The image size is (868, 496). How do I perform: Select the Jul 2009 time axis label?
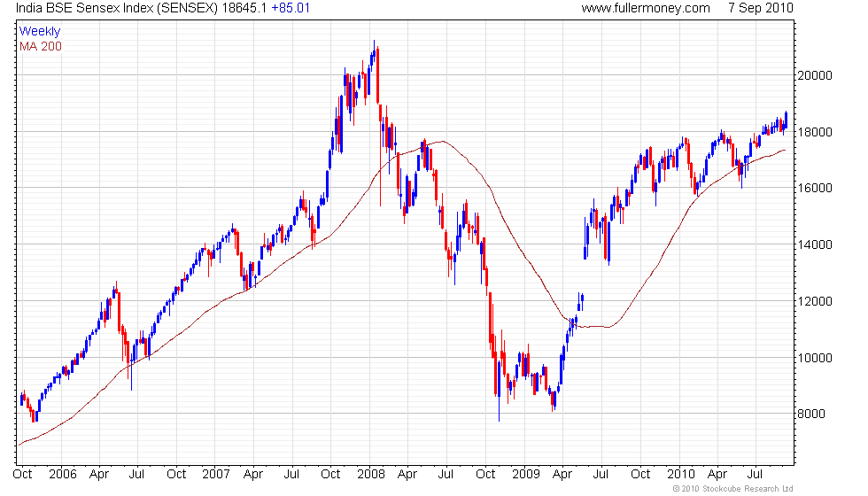click(x=601, y=474)
